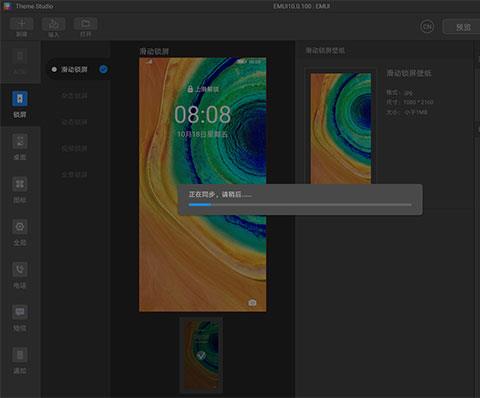Screen dimensions: 480x398
Task: Click the 滑动锁屏壁纸 wallpaper image on right panel
Action: (341, 128)
